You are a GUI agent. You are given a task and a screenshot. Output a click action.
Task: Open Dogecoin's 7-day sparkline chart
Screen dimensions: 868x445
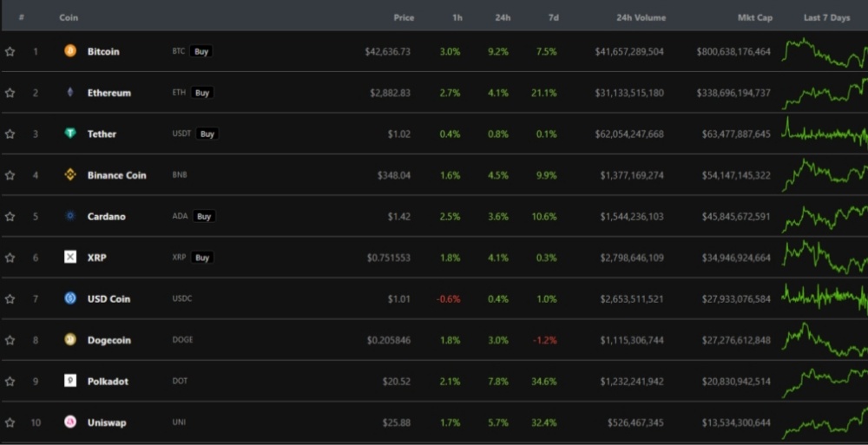(x=825, y=340)
